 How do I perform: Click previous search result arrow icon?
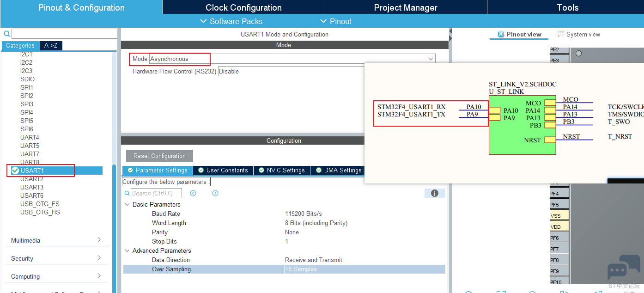tap(193, 193)
